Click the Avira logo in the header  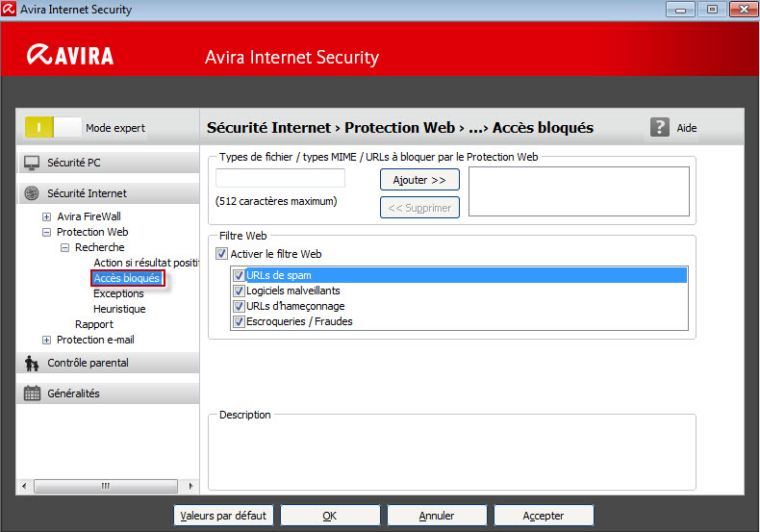click(70, 55)
